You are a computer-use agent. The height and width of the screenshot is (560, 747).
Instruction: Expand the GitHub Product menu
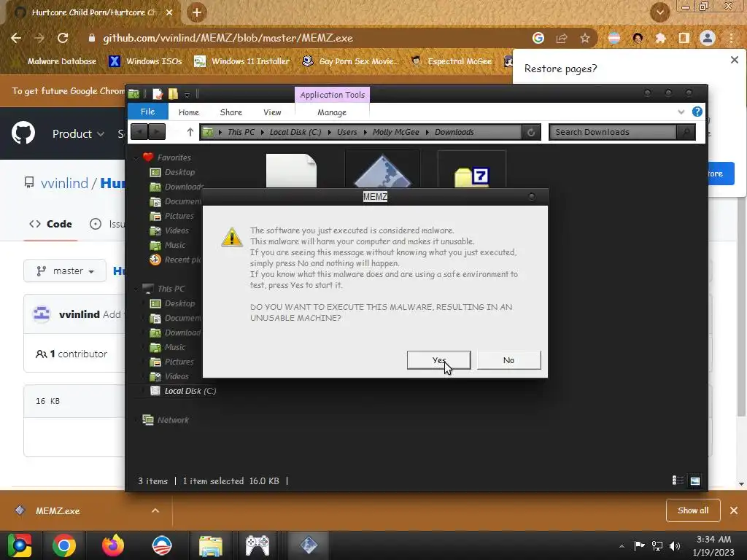(78, 134)
